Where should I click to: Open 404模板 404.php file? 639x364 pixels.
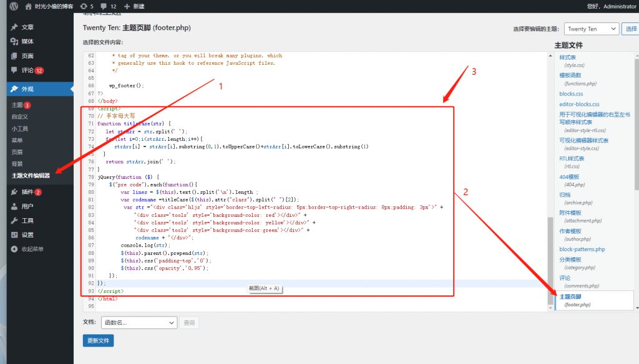[569, 177]
